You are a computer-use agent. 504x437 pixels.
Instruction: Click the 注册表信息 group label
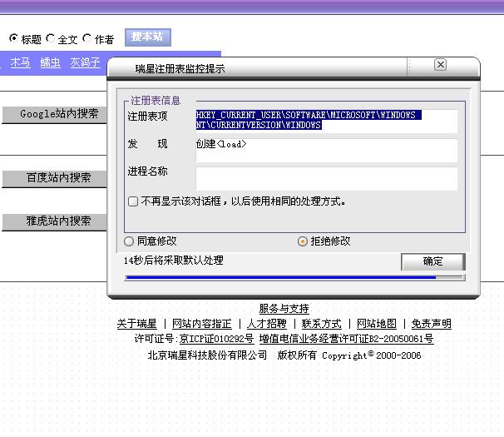156,101
